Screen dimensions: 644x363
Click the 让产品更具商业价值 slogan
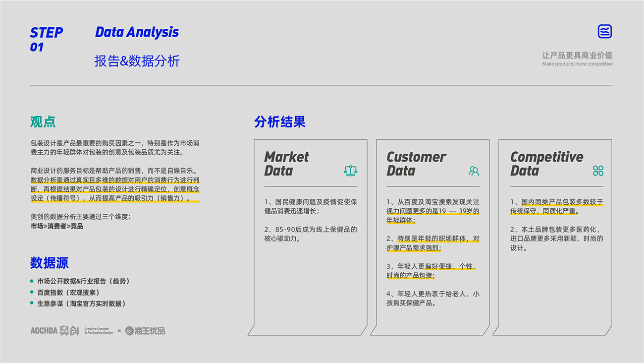tap(577, 56)
